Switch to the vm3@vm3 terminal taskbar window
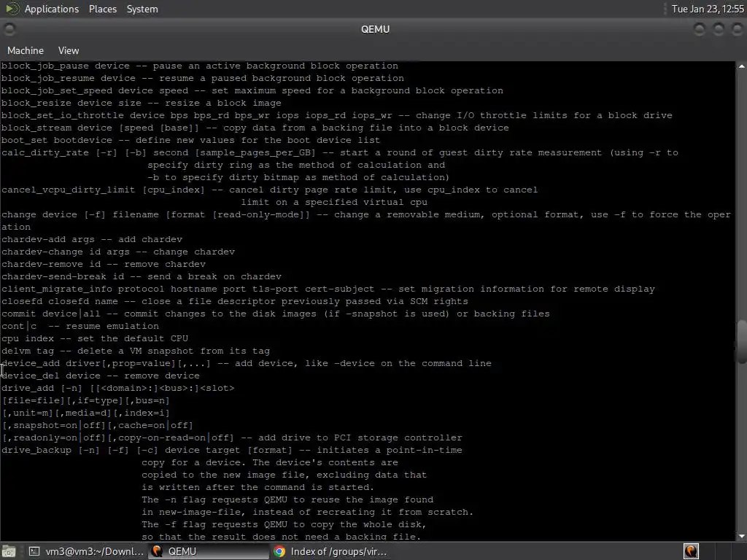The width and height of the screenshot is (747, 560). click(85, 551)
